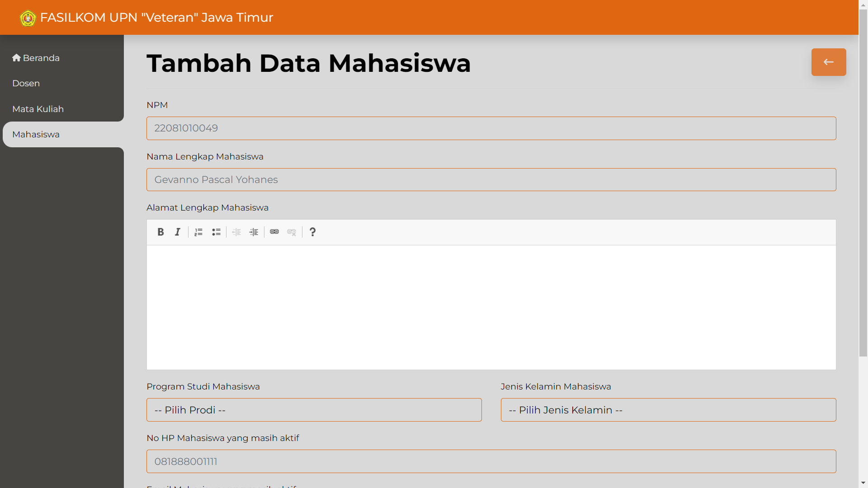Click the Jenis Kelamin Mahasiswa label
Viewport: 868px width, 488px height.
coord(556,386)
